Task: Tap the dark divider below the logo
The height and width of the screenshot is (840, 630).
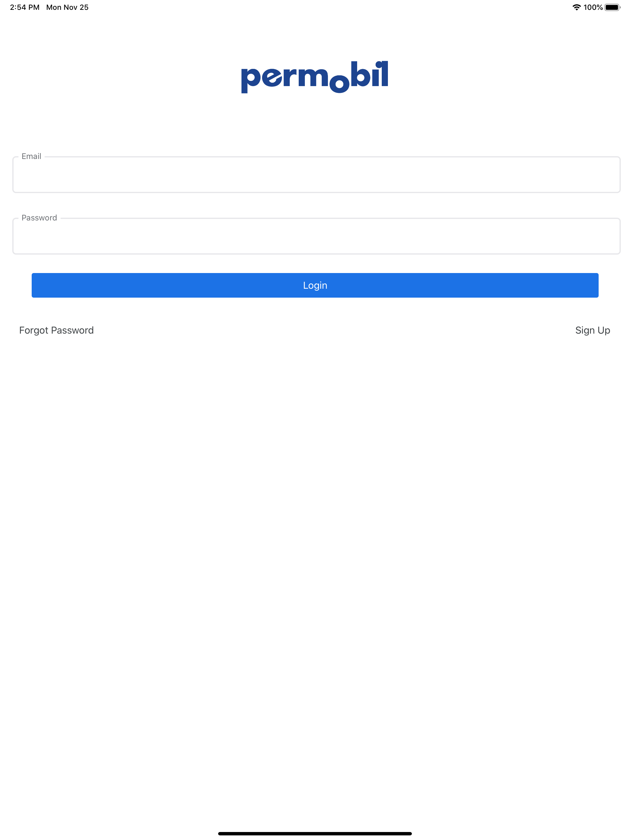Action: [315, 132]
